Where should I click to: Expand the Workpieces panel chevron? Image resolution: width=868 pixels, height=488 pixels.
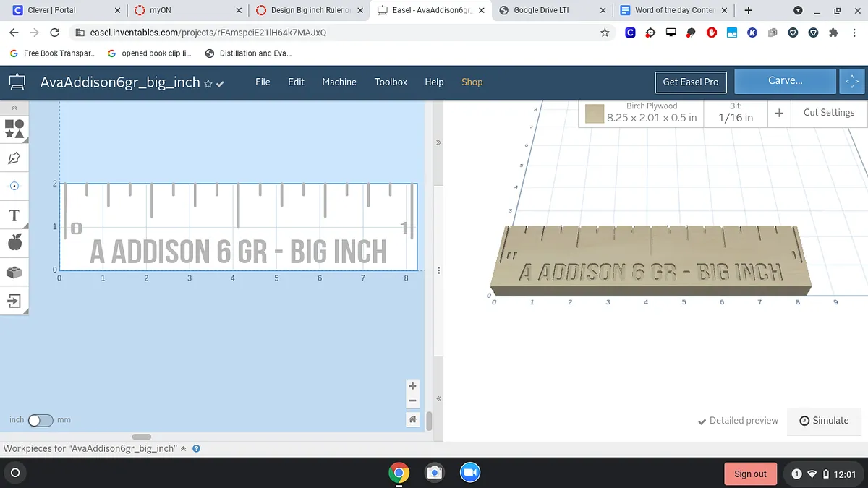[184, 448]
